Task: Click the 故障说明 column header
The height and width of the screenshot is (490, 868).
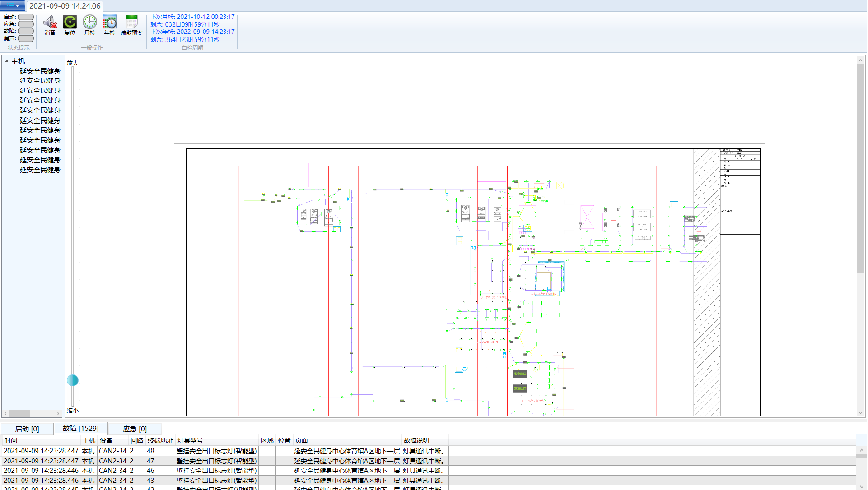Action: coord(416,440)
